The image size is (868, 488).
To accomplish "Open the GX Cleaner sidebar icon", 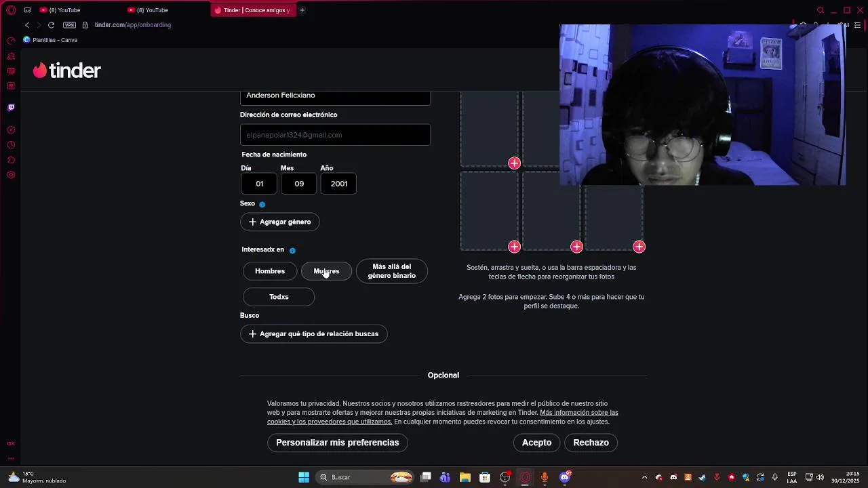I will tap(11, 56).
